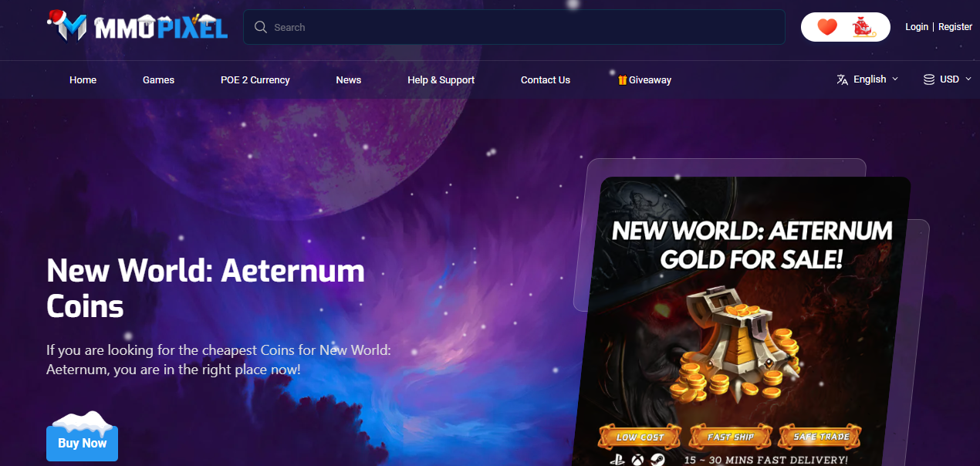Click the Login link
The image size is (980, 466).
point(917,27)
